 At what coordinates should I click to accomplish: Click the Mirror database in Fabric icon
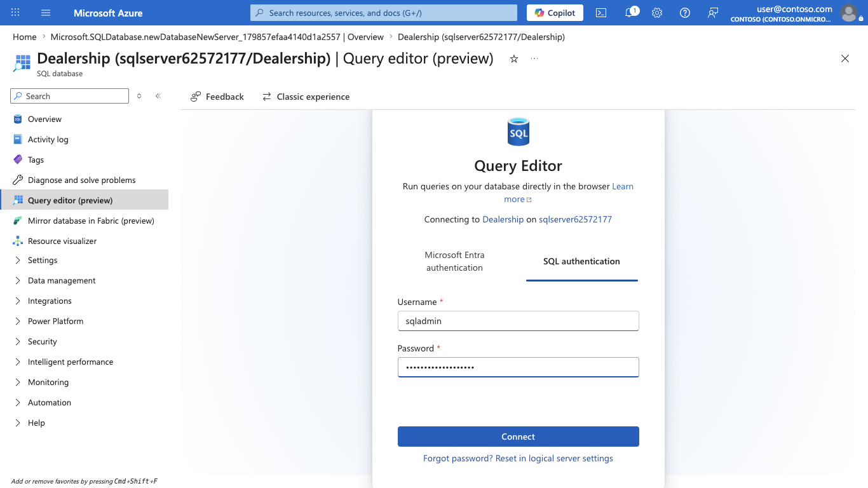[x=18, y=220]
